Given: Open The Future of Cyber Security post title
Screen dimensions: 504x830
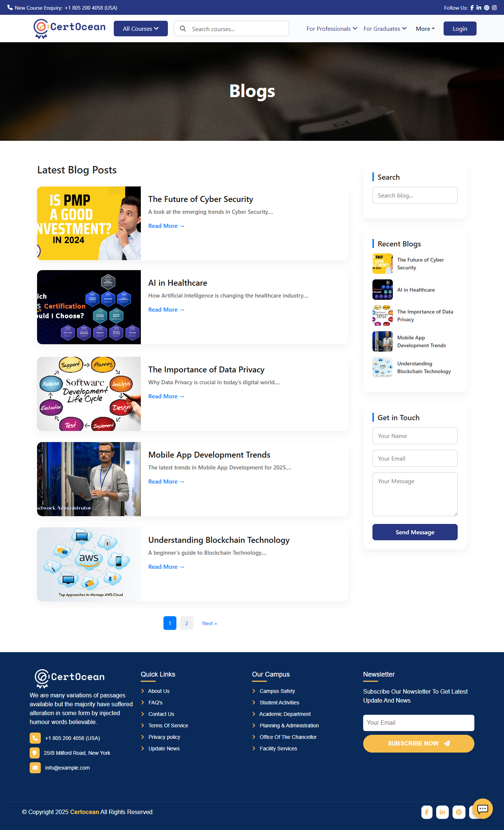Looking at the screenshot, I should pos(200,199).
